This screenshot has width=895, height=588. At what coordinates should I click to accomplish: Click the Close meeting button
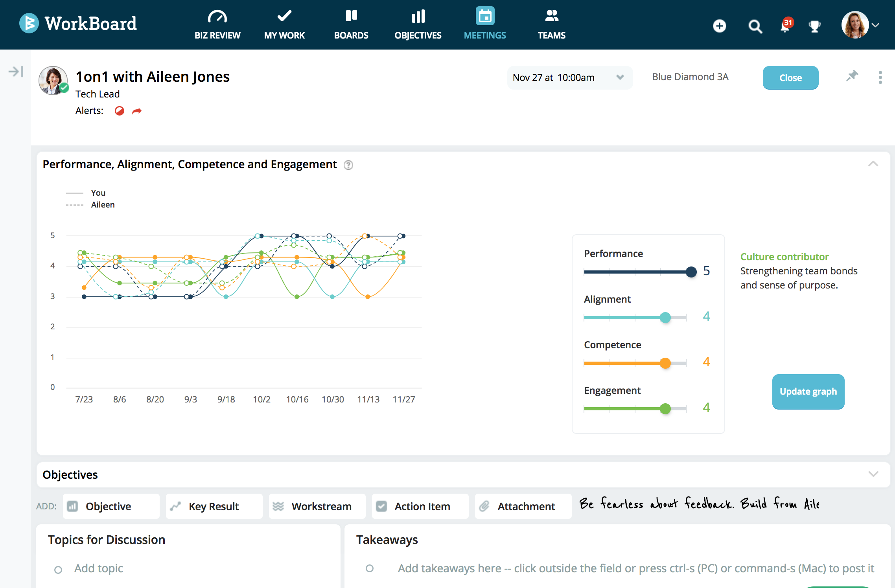click(x=790, y=78)
